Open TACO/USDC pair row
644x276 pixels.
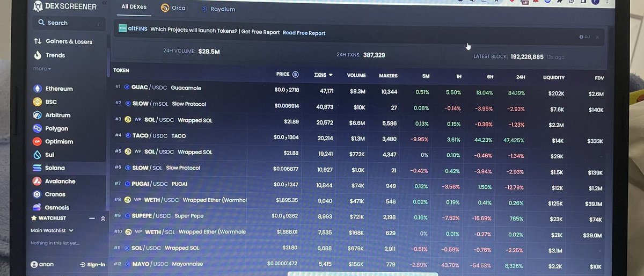point(358,138)
